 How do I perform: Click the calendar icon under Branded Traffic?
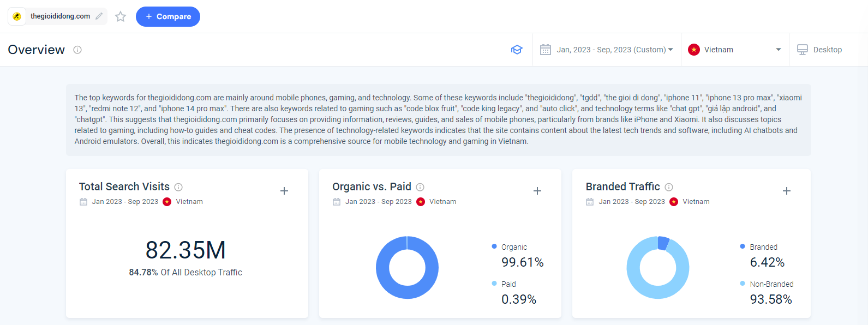click(590, 202)
